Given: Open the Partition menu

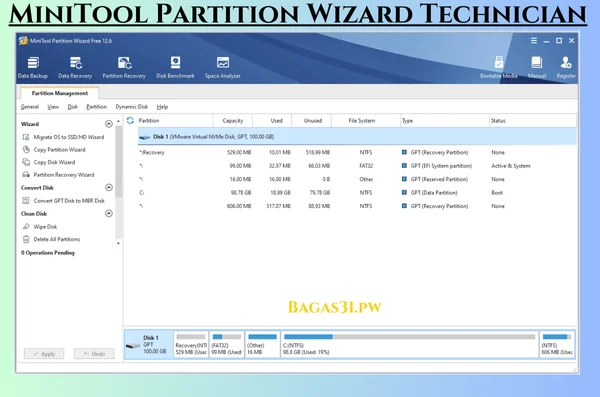Looking at the screenshot, I should point(96,107).
